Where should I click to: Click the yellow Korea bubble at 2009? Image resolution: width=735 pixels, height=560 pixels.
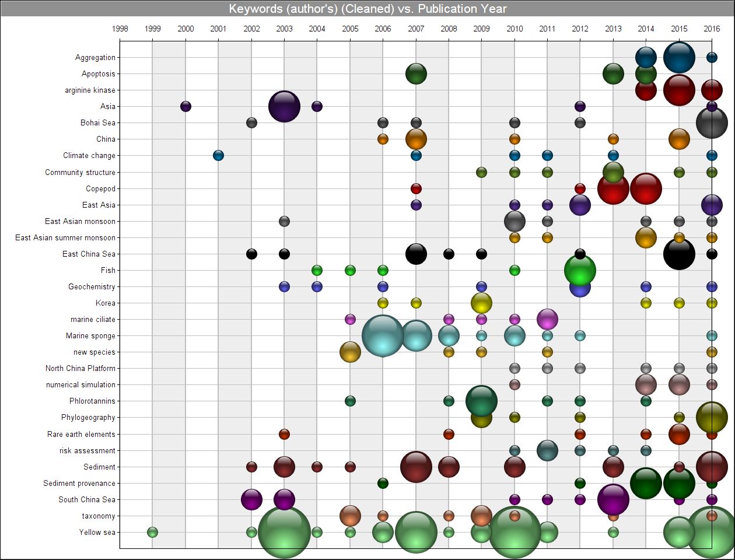tap(481, 303)
